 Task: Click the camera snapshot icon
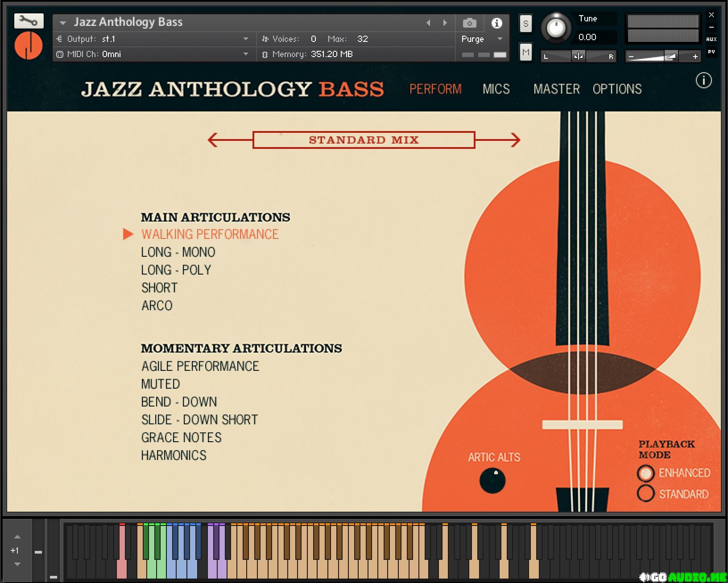pyautogui.click(x=469, y=23)
